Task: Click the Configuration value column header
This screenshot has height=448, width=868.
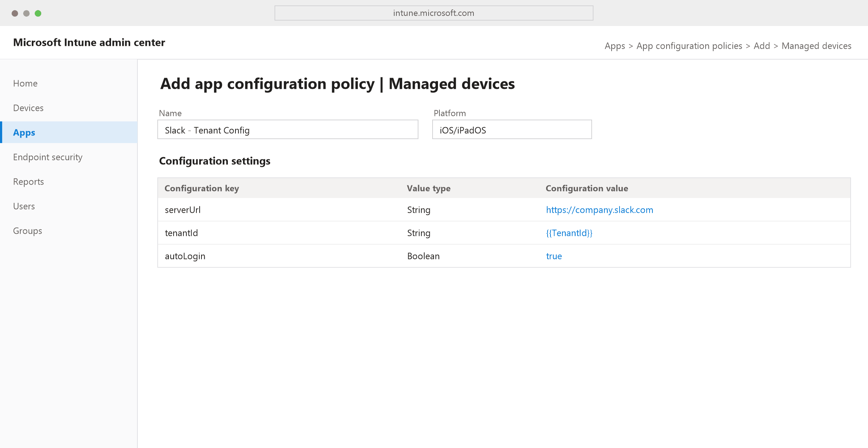Action: coord(587,188)
